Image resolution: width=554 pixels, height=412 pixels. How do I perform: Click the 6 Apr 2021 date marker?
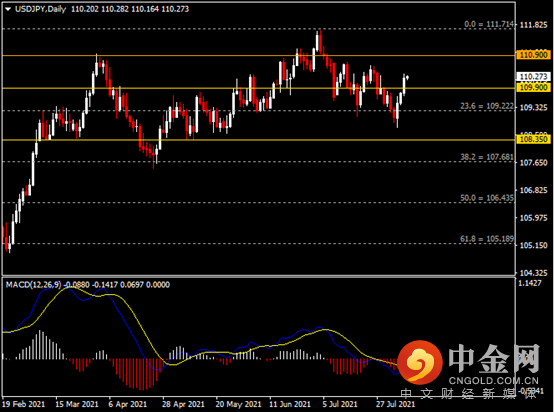128,404
